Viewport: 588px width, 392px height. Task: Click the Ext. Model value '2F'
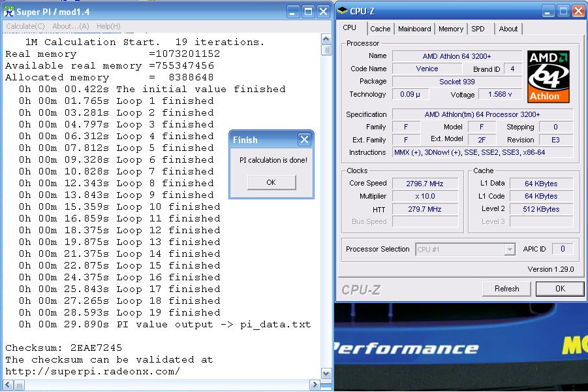point(482,140)
